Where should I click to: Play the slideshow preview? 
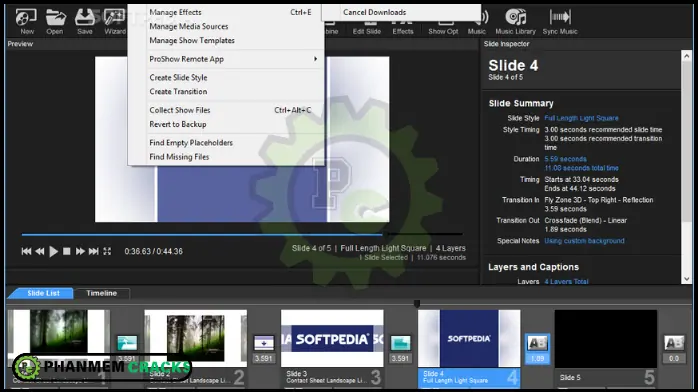[x=53, y=251]
